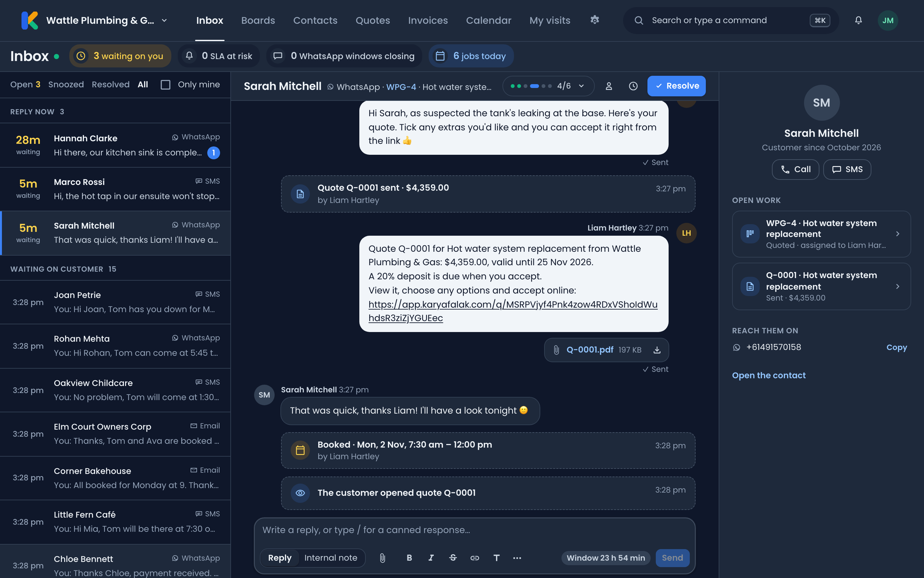The width and height of the screenshot is (924, 578).
Task: Open Hannah Clarke's conversation
Action: 115,145
